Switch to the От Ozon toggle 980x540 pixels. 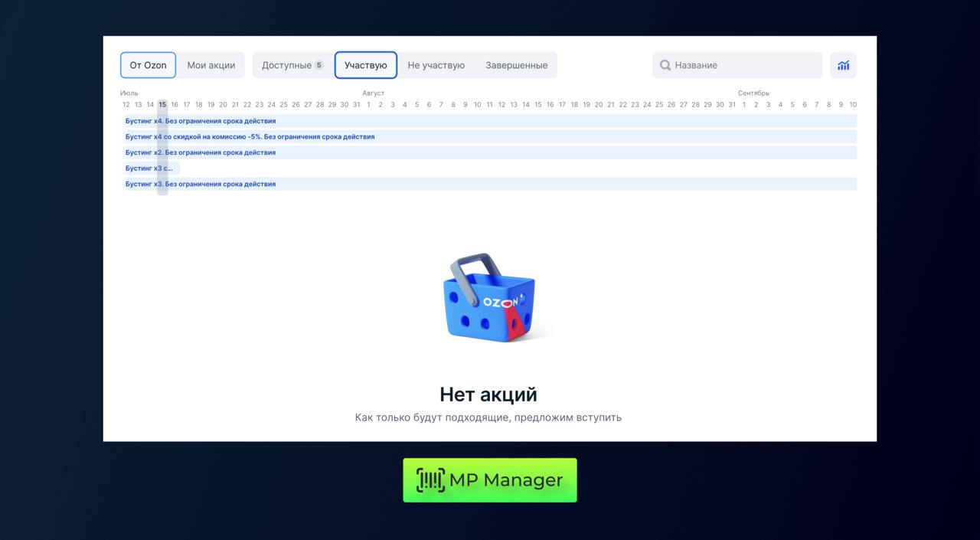pyautogui.click(x=148, y=65)
